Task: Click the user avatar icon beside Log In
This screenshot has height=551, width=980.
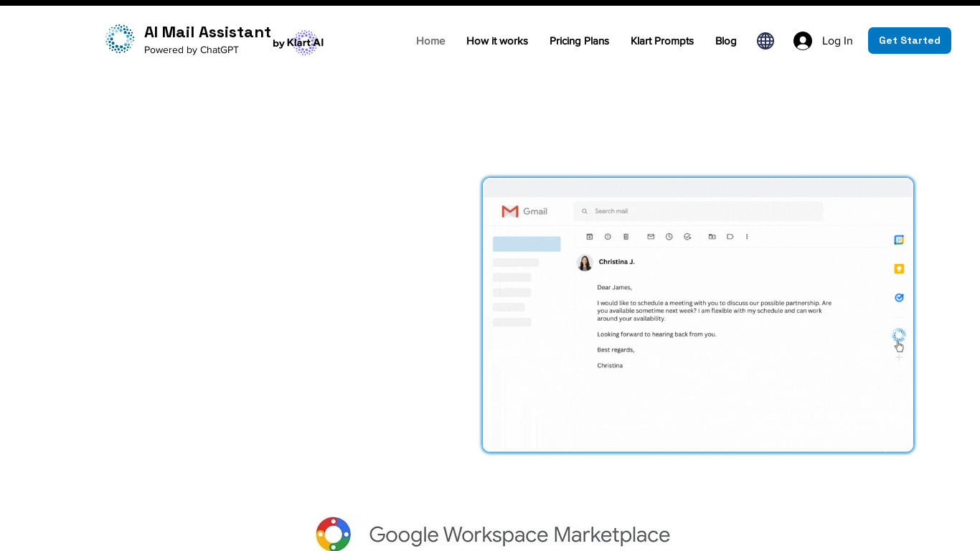Action: click(803, 41)
